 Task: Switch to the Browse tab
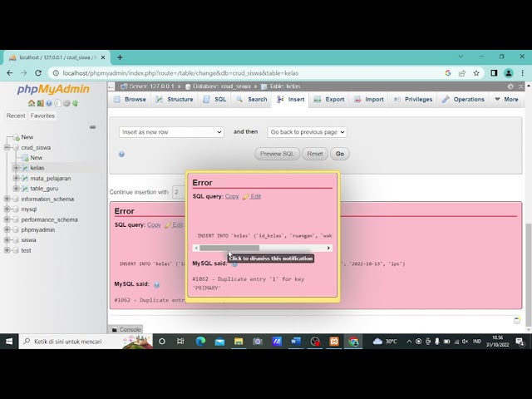coord(130,100)
